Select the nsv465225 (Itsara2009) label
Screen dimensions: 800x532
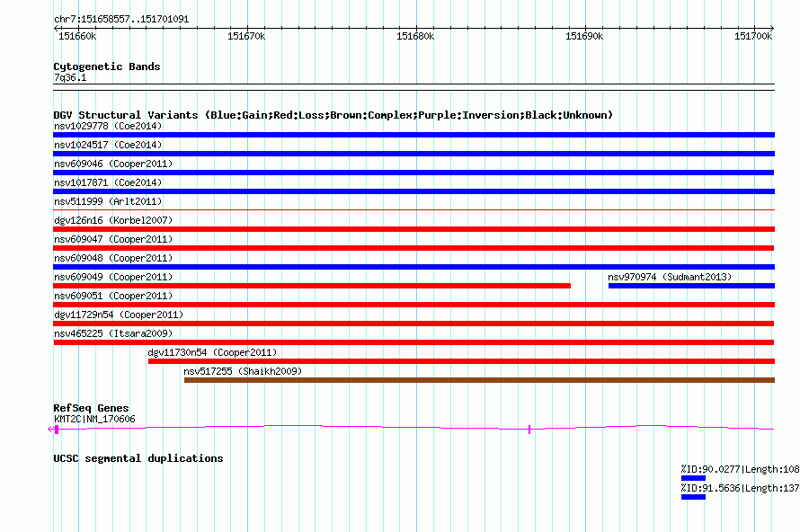pyautogui.click(x=113, y=333)
